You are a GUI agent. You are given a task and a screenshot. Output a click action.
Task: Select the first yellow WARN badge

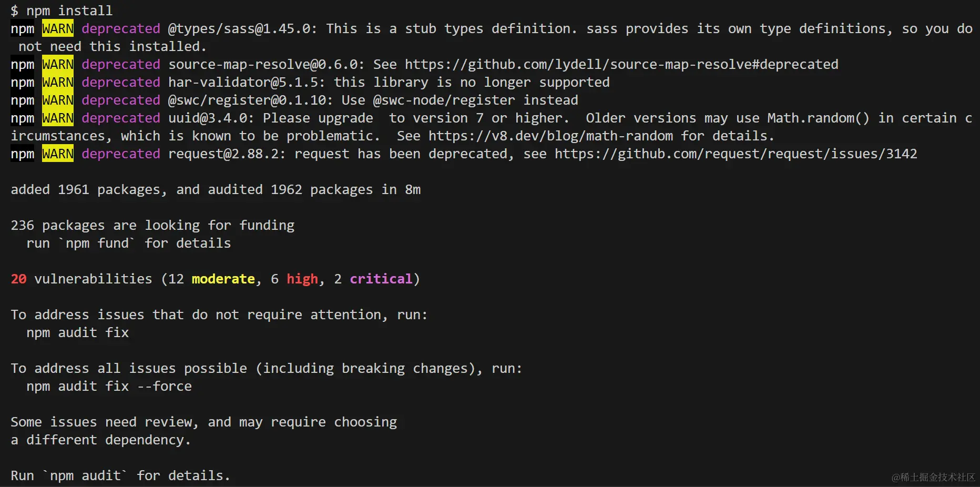coord(58,28)
